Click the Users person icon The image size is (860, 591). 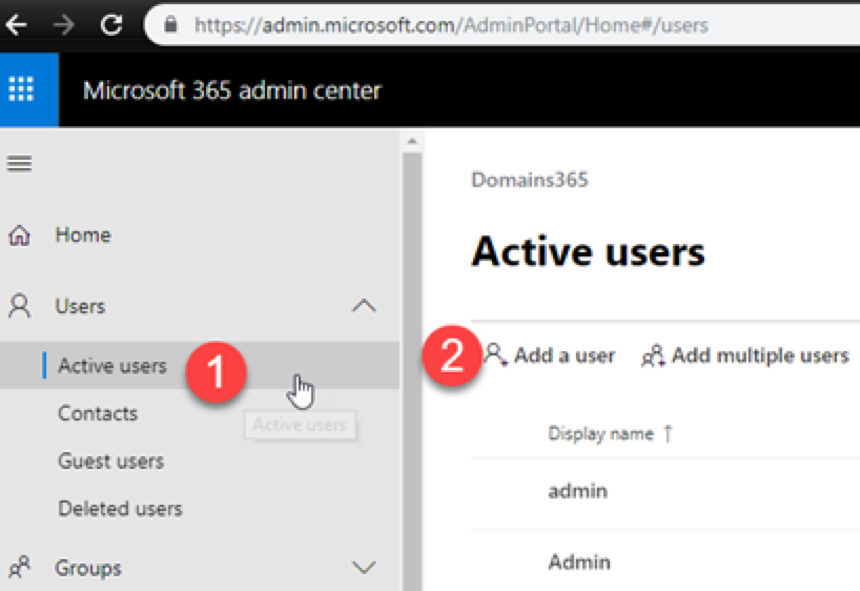coord(19,306)
